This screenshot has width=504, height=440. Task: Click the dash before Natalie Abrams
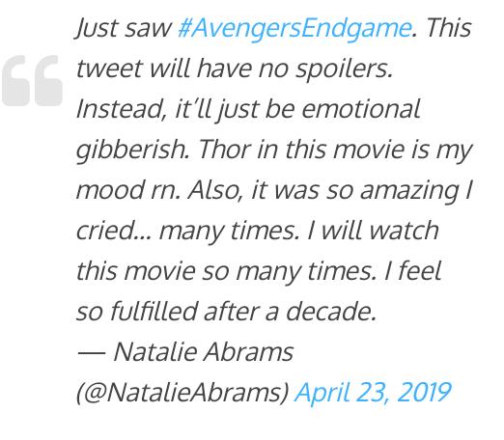(x=92, y=353)
